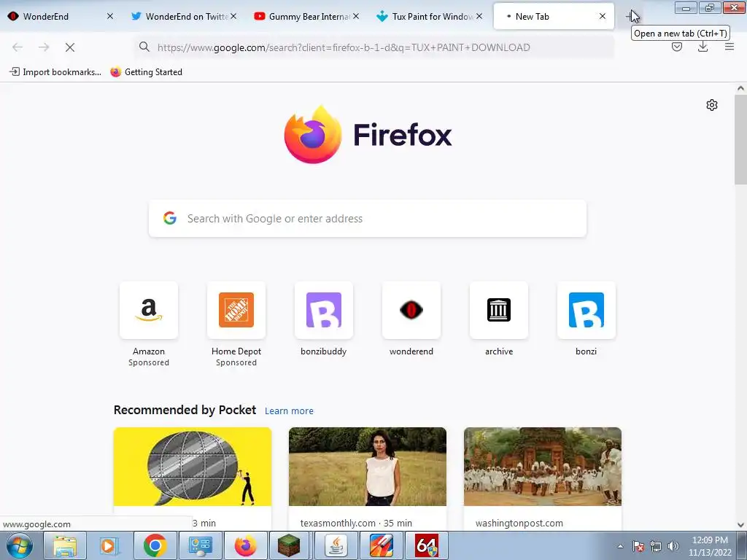
Task: Open a new tab with plus button
Action: click(x=631, y=16)
